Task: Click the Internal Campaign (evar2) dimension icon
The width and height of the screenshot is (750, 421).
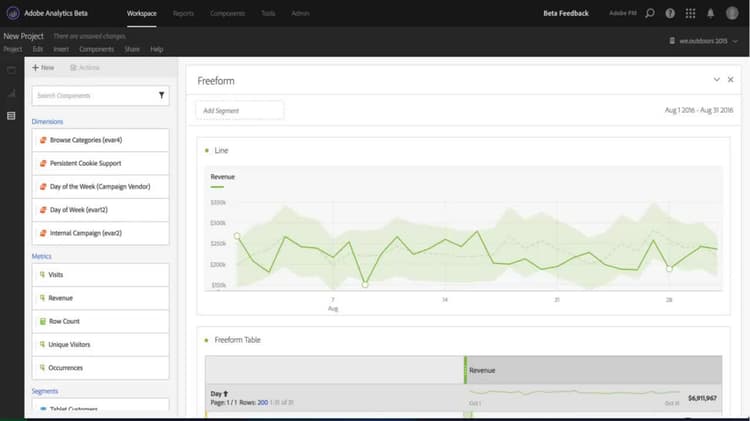Action: (43, 233)
